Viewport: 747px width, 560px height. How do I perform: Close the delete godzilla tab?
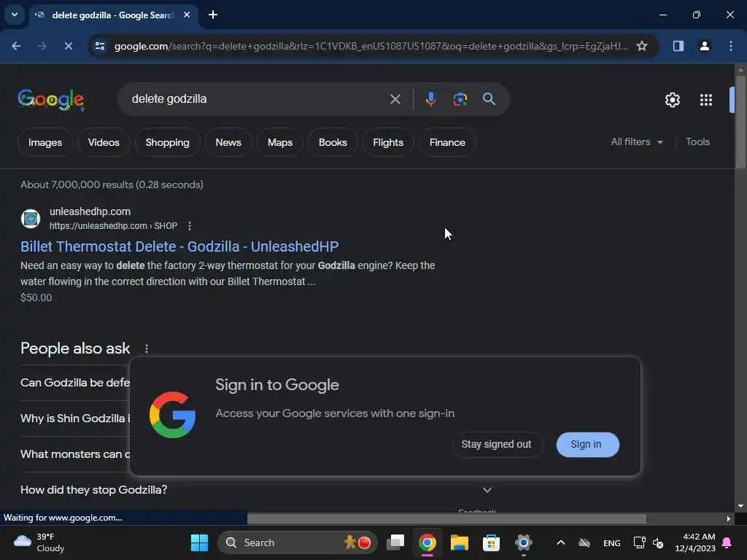(x=187, y=15)
